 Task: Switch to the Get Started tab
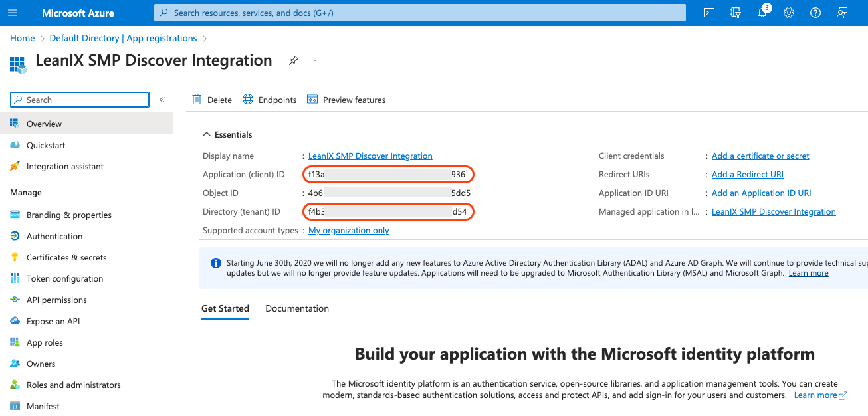click(x=225, y=308)
